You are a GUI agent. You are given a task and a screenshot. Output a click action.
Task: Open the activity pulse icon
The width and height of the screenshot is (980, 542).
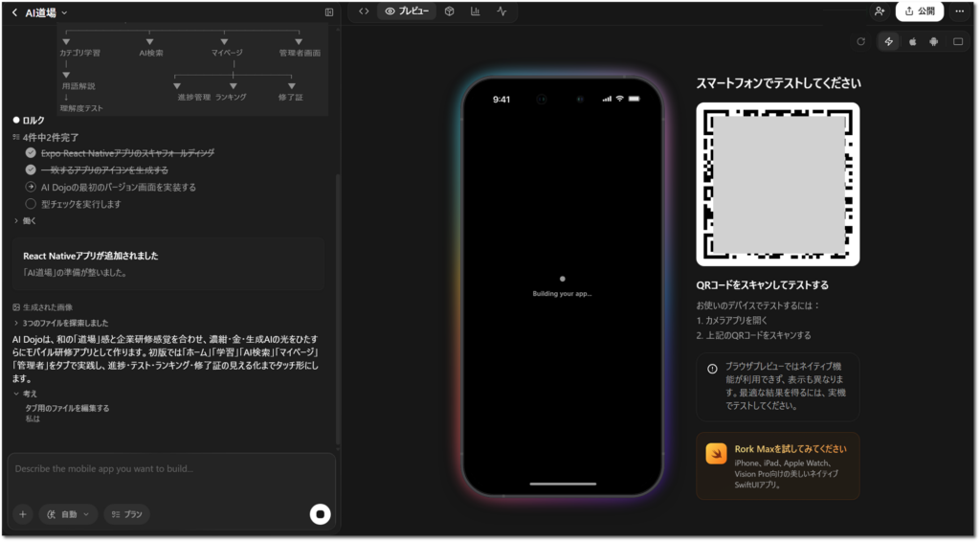tap(502, 11)
